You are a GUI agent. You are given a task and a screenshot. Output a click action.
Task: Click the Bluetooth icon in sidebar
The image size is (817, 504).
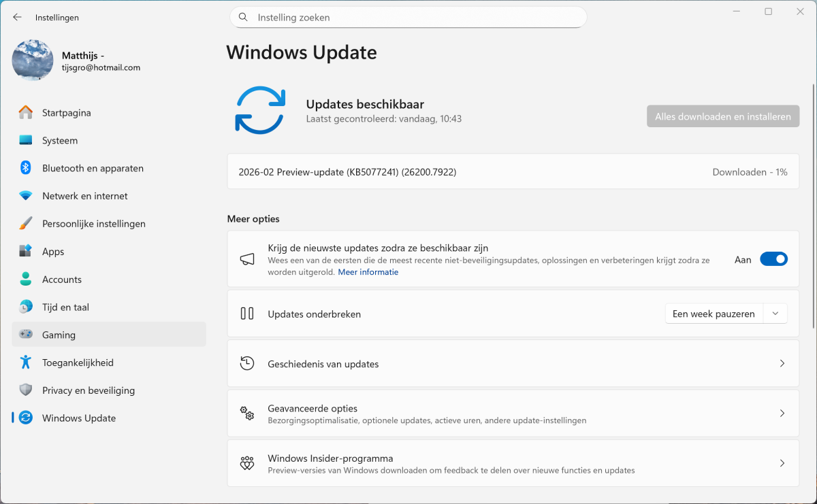pyautogui.click(x=26, y=168)
